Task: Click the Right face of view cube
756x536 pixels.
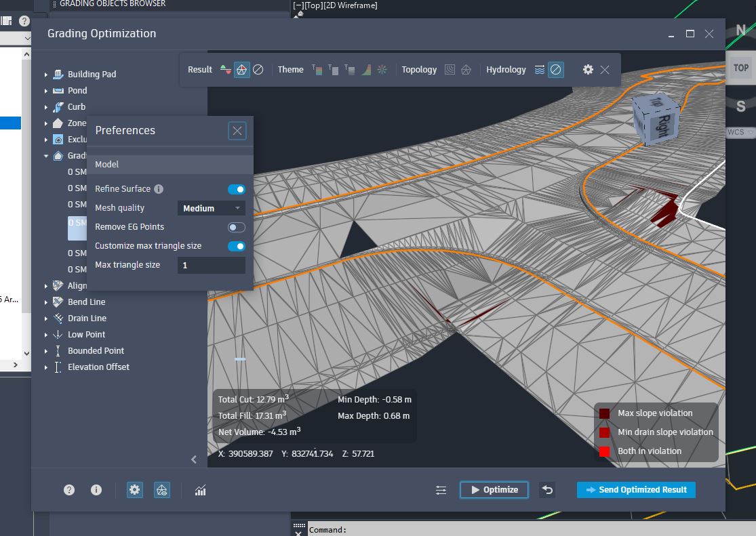Action: click(x=664, y=125)
